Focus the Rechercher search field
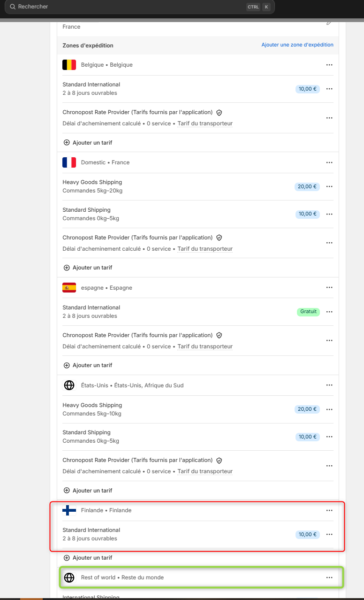364x600 pixels. [139, 7]
